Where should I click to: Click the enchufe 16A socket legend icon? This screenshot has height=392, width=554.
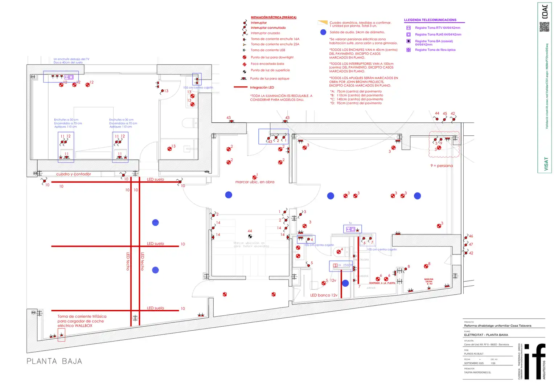tap(245, 39)
